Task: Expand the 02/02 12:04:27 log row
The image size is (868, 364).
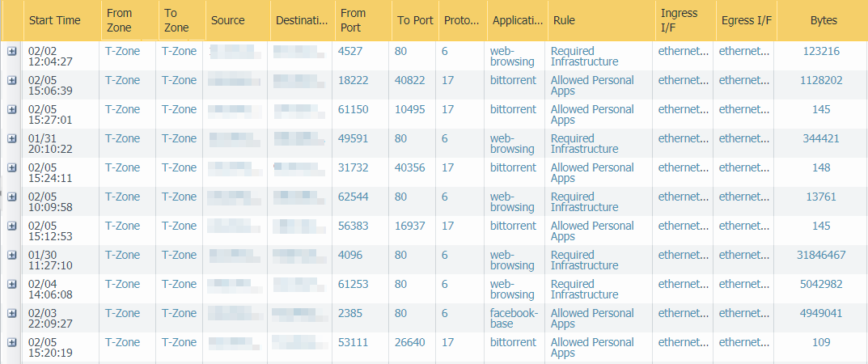Action: pyautogui.click(x=12, y=51)
